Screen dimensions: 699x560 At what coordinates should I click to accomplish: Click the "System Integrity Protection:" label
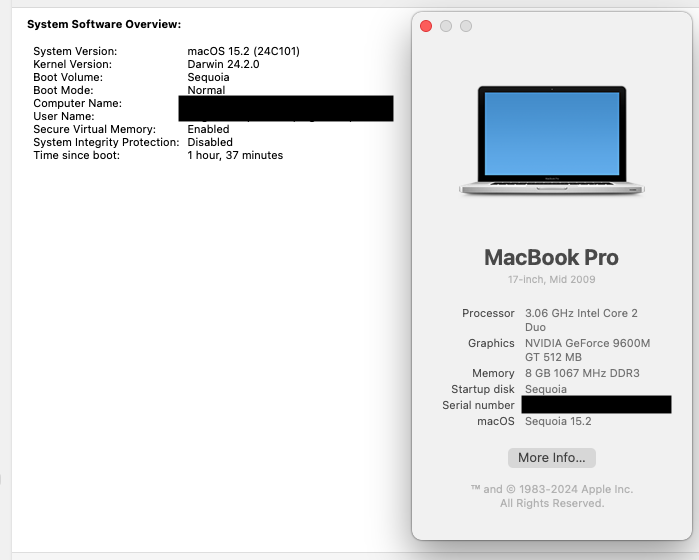[106, 142]
